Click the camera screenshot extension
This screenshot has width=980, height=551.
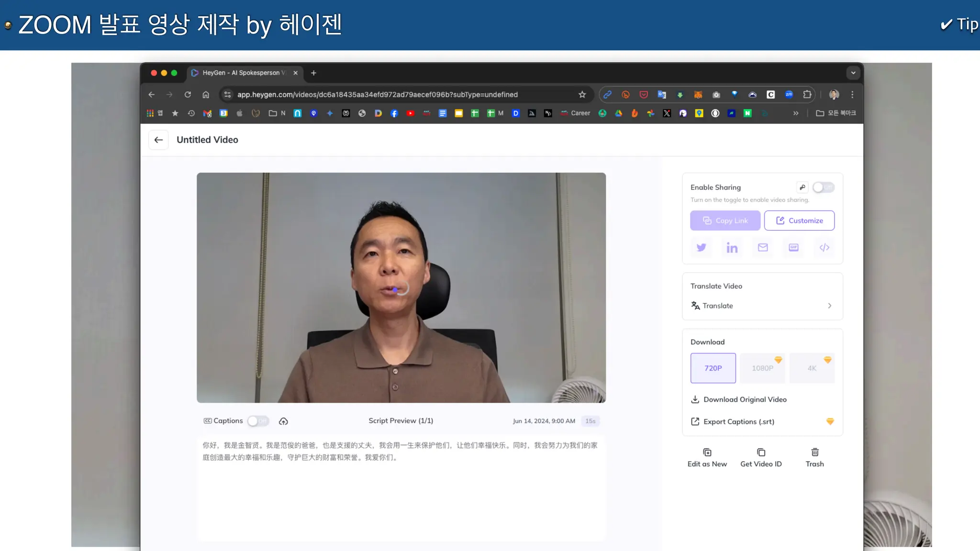[x=716, y=95]
